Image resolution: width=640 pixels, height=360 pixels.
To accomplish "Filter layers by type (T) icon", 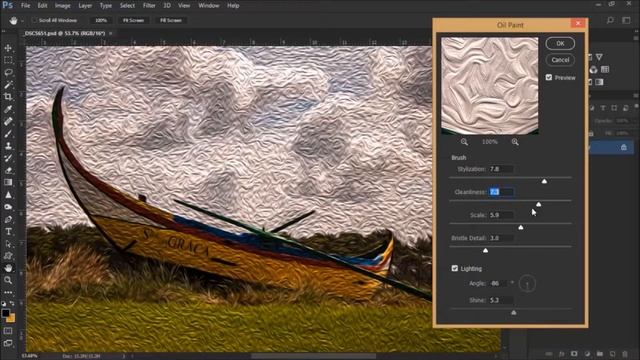I will [603, 108].
